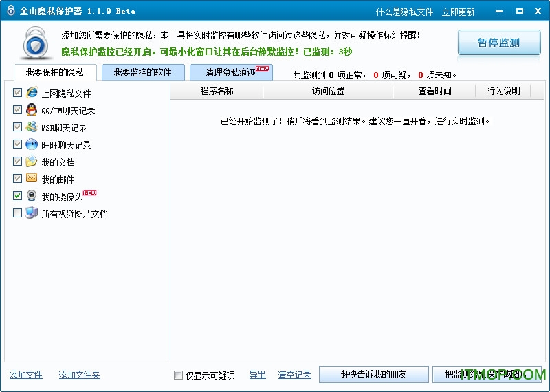Click 立即更新 link
The image size is (550, 392).
(458, 12)
